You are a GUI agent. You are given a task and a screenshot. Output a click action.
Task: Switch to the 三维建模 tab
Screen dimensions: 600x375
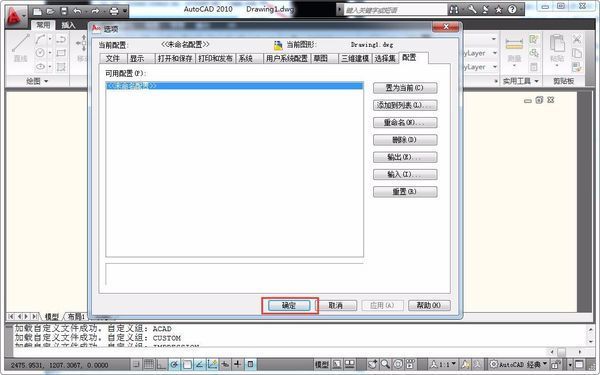(355, 59)
